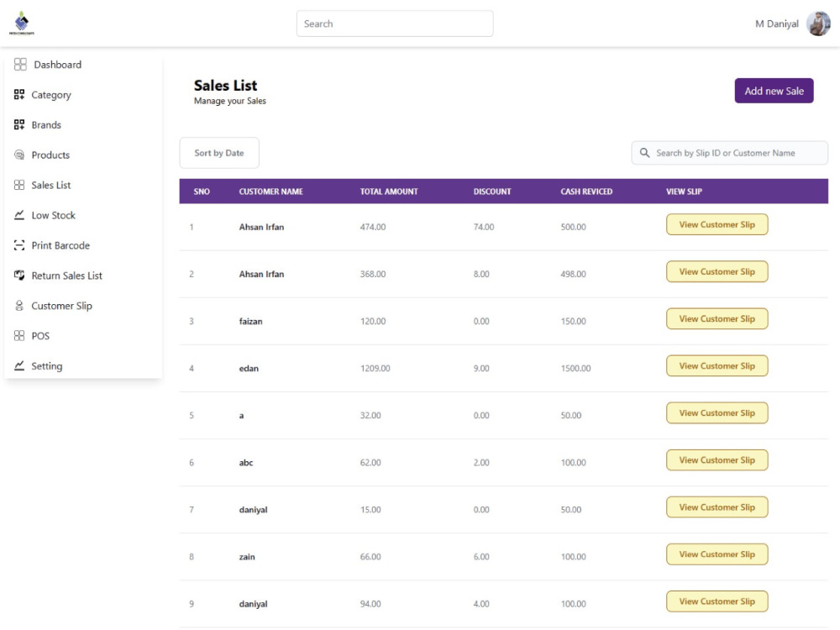Image resolution: width=840 pixels, height=630 pixels.
Task: Click cash received 498.00
Action: (x=573, y=275)
